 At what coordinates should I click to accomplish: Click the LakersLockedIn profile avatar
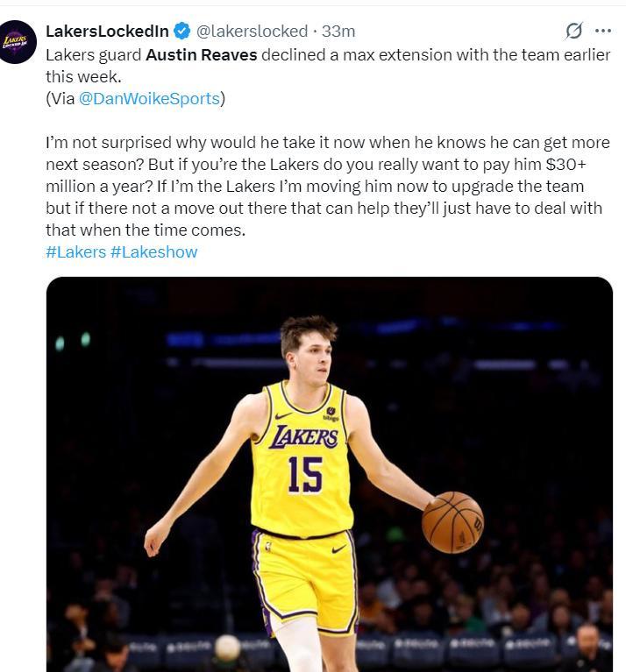(18, 42)
